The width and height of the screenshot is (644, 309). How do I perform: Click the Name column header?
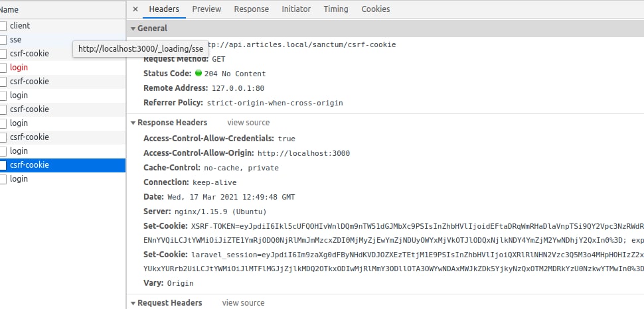[x=9, y=10]
